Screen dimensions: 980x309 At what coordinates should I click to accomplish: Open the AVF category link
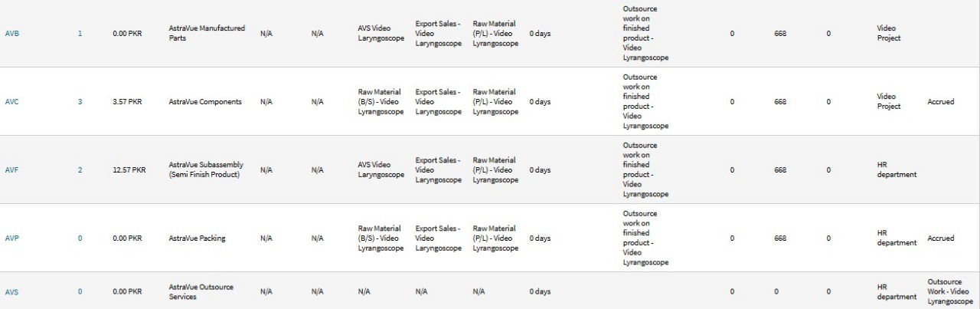pyautogui.click(x=11, y=170)
